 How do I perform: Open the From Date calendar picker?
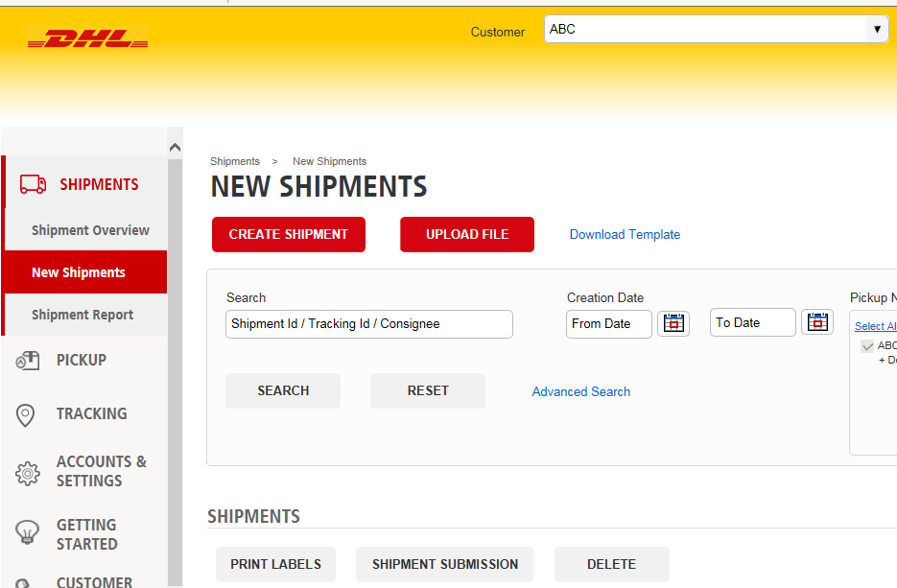673,323
